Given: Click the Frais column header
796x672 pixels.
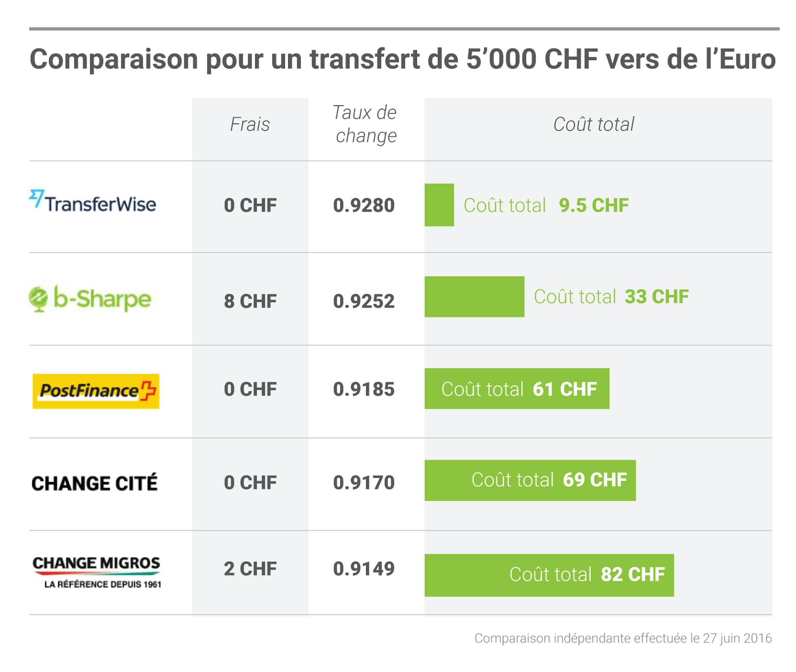Looking at the screenshot, I should (250, 124).
